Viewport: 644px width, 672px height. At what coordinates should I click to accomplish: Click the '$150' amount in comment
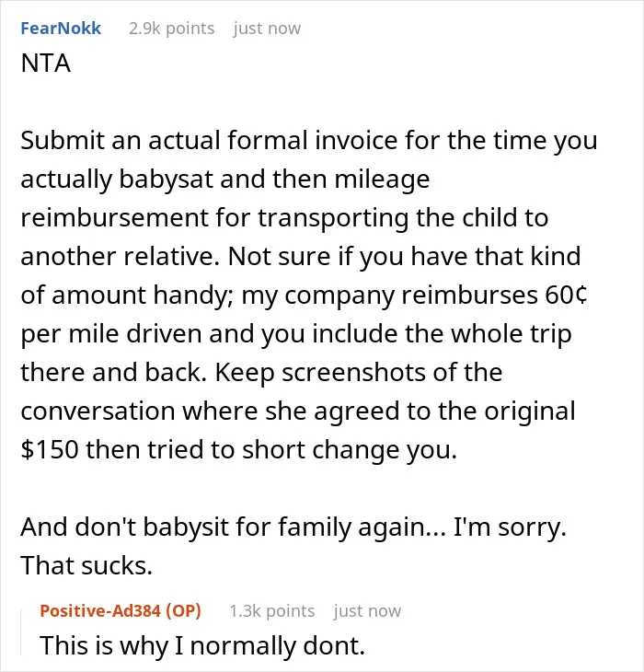(x=50, y=449)
